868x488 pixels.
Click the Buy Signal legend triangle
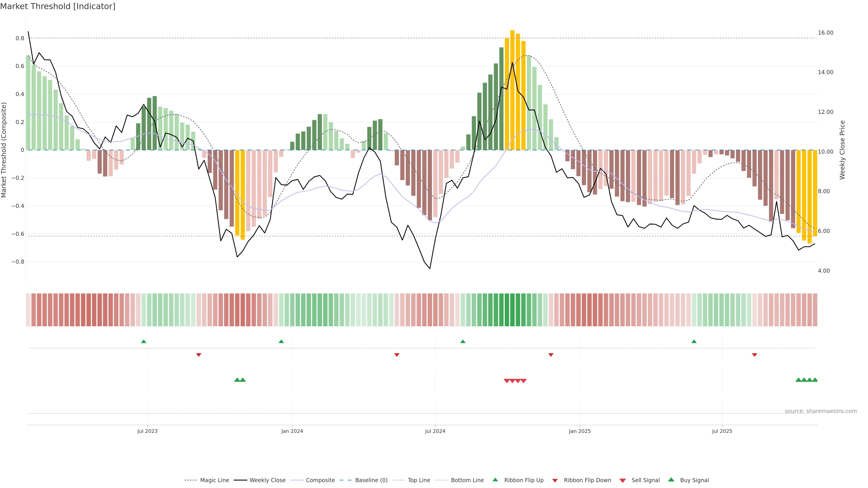click(x=671, y=480)
